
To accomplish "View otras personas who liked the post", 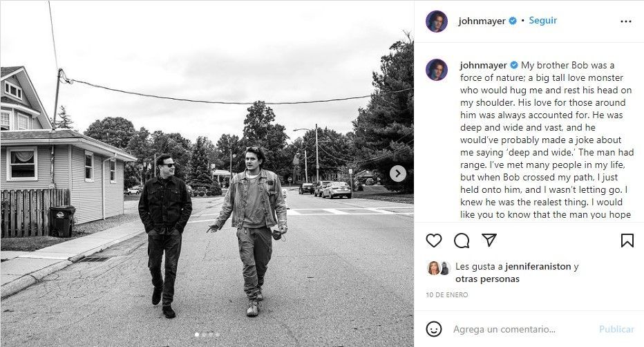I will click(x=487, y=279).
